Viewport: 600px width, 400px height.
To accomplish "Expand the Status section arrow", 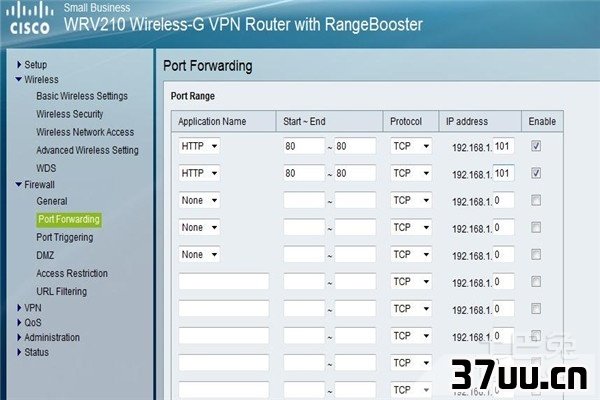I will (x=19, y=352).
